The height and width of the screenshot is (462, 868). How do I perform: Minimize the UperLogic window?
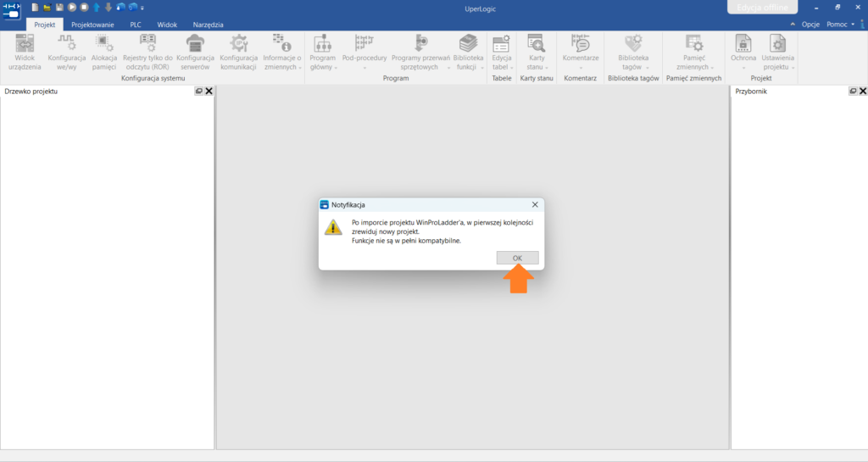point(816,8)
